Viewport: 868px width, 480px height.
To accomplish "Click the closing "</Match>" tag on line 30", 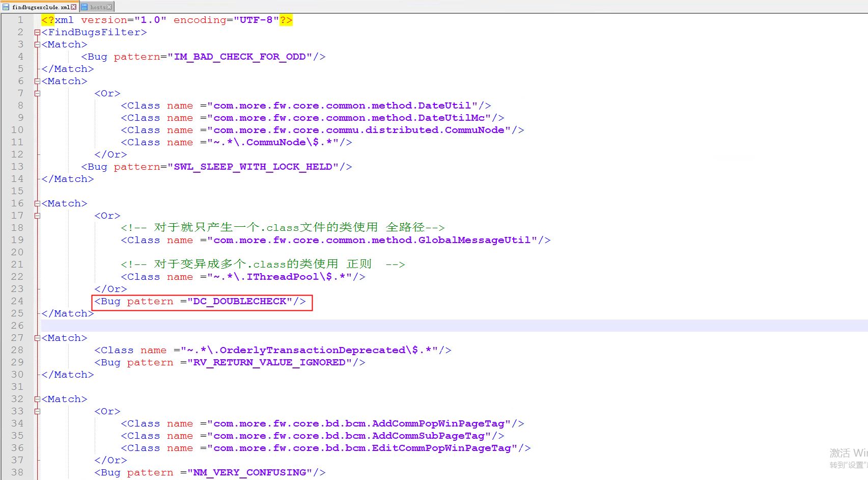I will [68, 375].
